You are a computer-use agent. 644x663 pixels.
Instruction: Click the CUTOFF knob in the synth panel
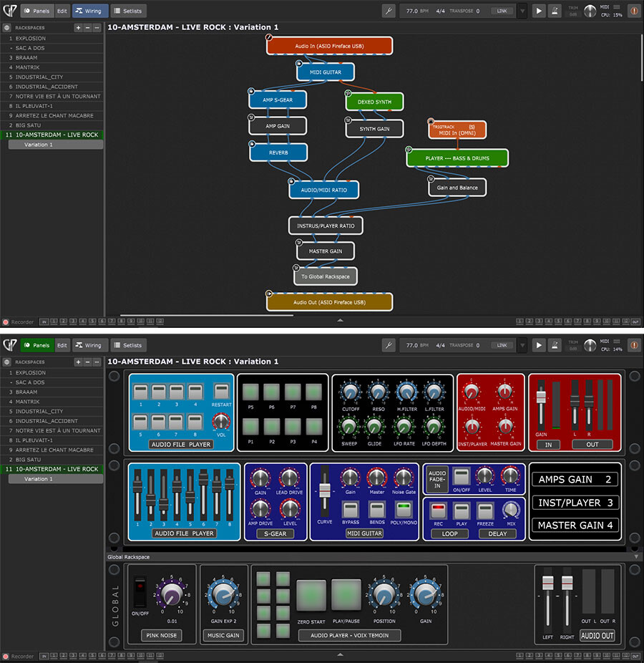351,392
